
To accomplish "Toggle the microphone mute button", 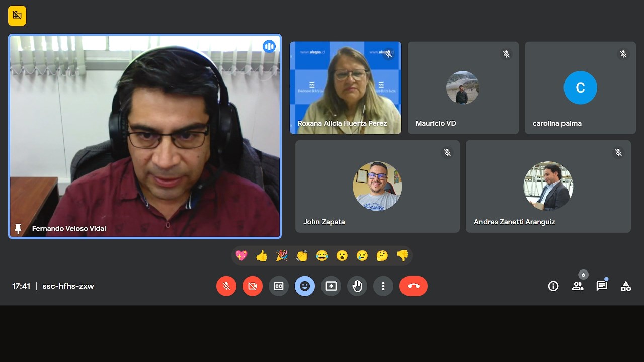I will pyautogui.click(x=226, y=286).
